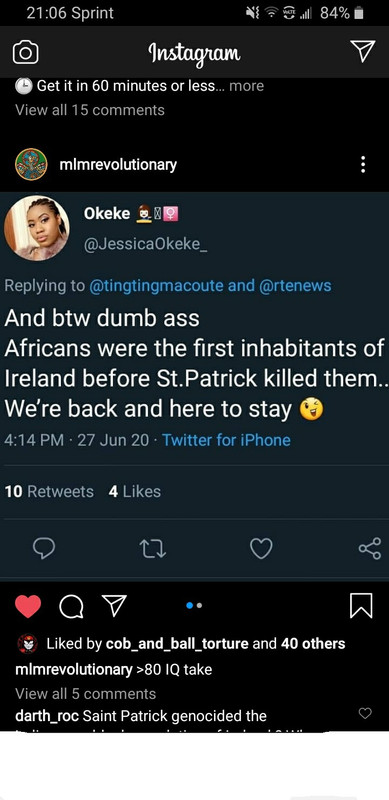The height and width of the screenshot is (800, 389).
Task: Tap the comment bubble under the post
Action: pyautogui.click(x=71, y=606)
